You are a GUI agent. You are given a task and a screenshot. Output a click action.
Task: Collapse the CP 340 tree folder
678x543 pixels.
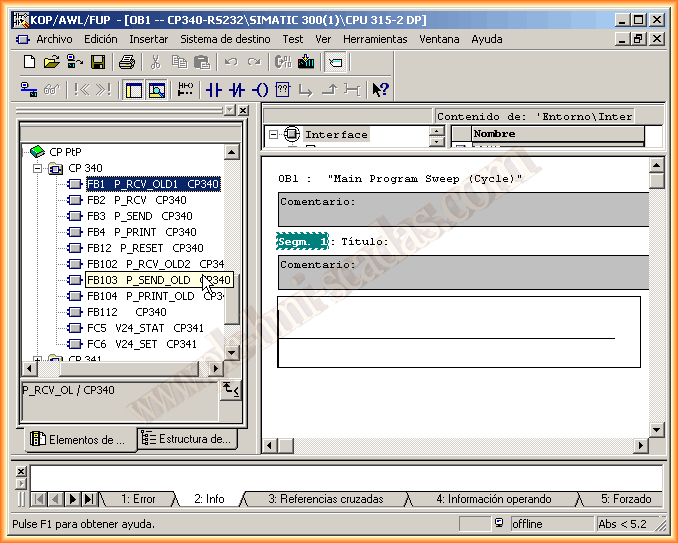[38, 168]
